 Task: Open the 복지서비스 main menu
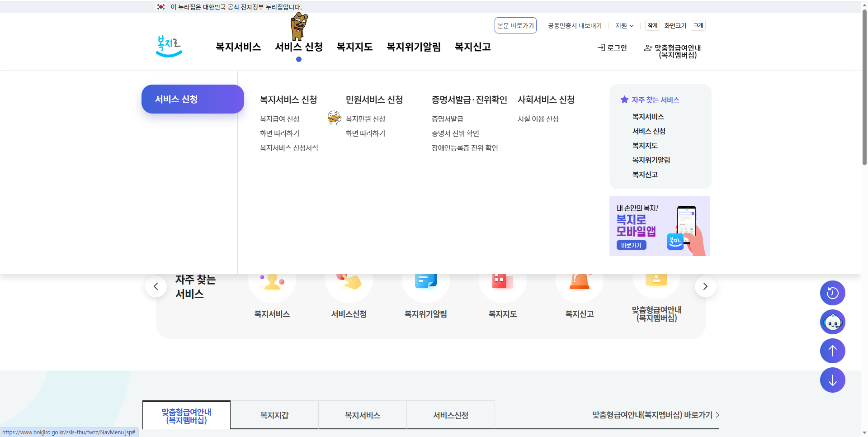pos(238,47)
